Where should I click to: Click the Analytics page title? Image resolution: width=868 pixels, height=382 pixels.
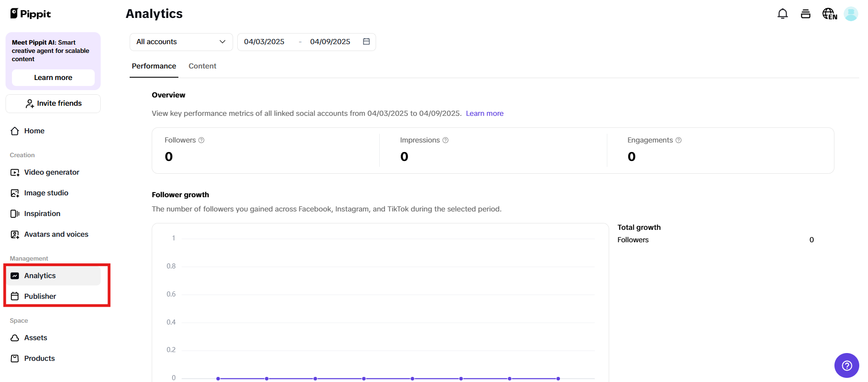[154, 14]
